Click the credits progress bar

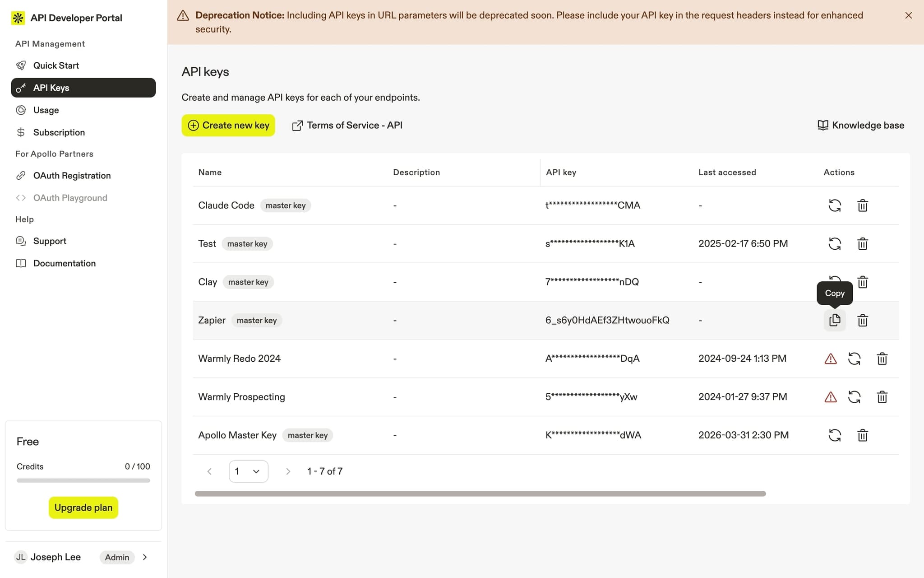[83, 480]
